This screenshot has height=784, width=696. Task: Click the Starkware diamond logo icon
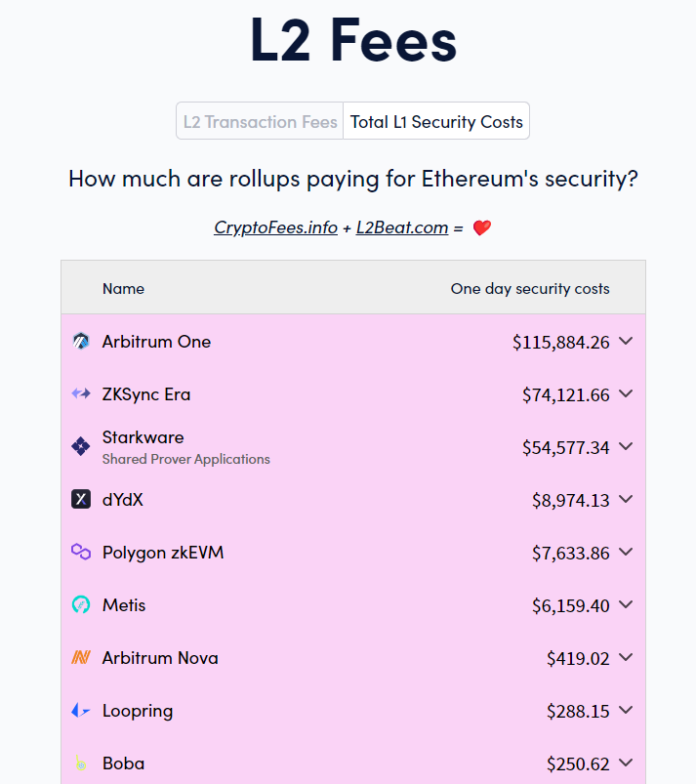(81, 446)
